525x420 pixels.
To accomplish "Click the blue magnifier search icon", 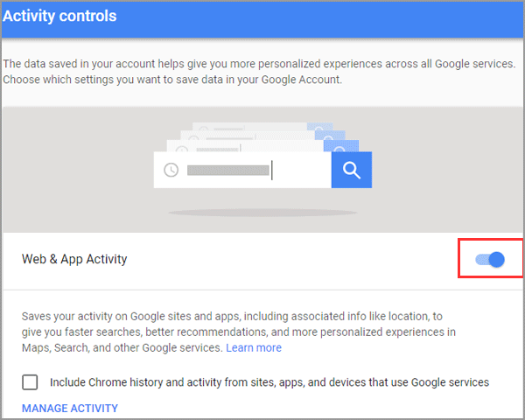I will tap(352, 170).
